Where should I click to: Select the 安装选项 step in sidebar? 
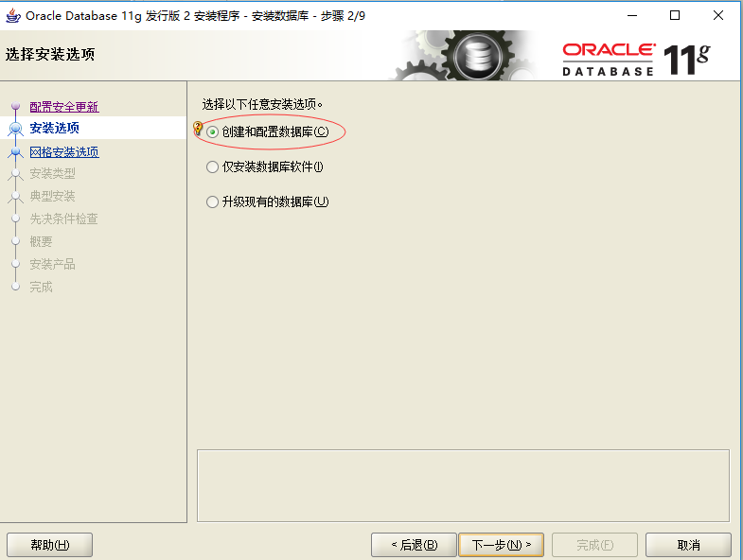(x=55, y=128)
